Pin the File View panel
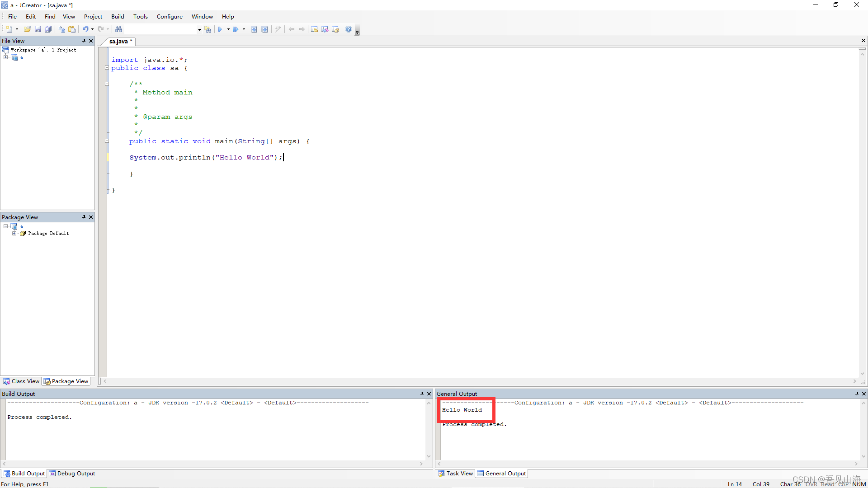 click(84, 41)
